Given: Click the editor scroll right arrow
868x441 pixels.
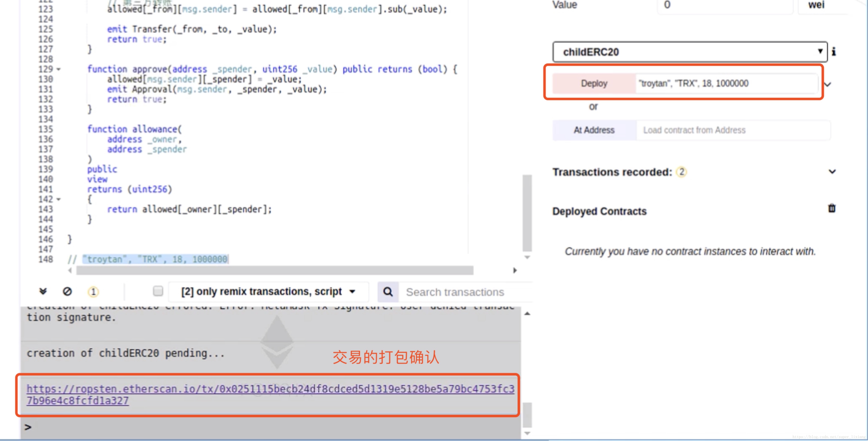Looking at the screenshot, I should (515, 270).
